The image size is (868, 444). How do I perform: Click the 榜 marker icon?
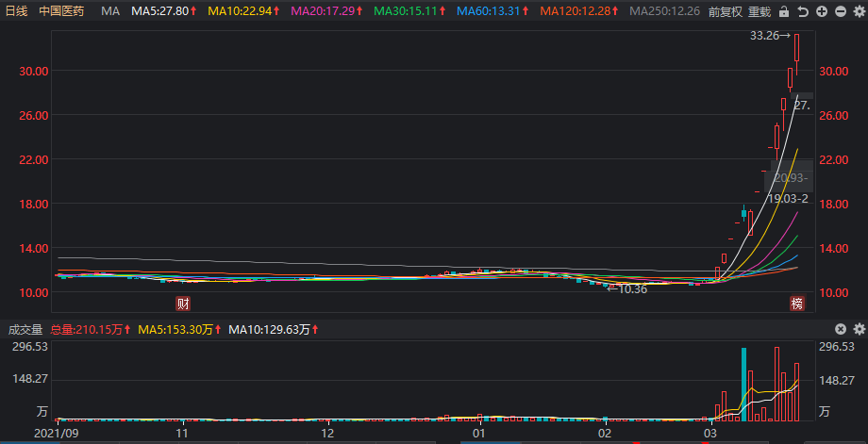pos(796,303)
